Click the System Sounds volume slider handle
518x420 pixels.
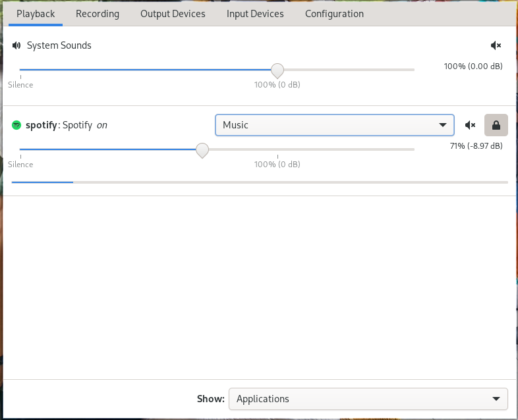(x=277, y=70)
